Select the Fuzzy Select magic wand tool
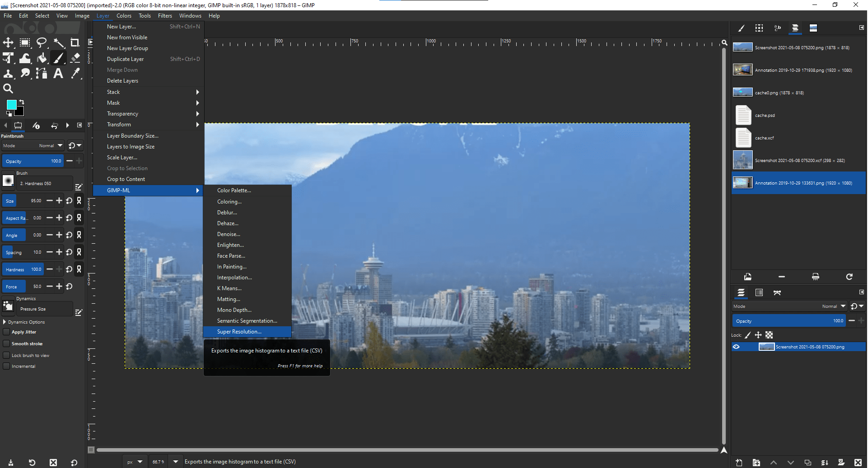The height and width of the screenshot is (468, 868). [x=59, y=43]
